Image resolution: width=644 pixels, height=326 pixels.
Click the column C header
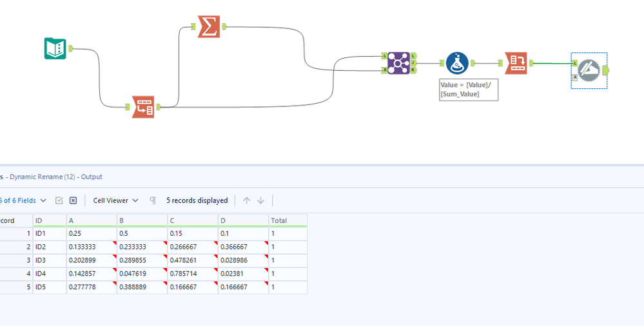(193, 220)
